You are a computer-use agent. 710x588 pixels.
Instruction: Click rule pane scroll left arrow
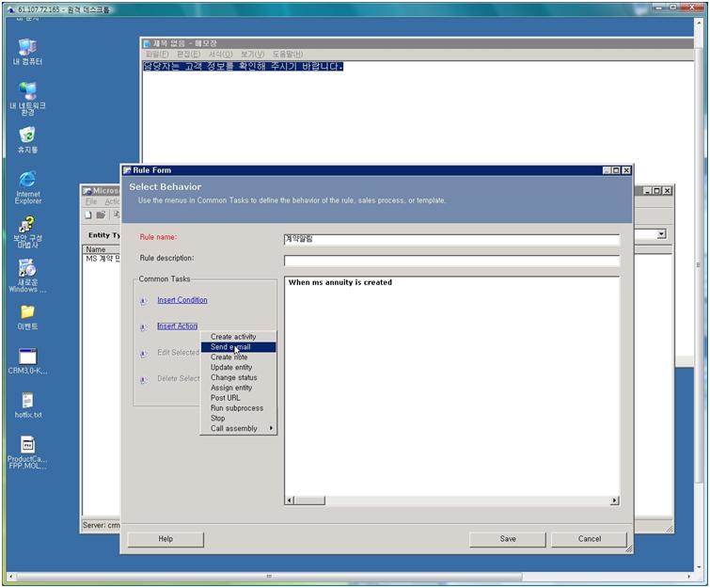(290, 501)
